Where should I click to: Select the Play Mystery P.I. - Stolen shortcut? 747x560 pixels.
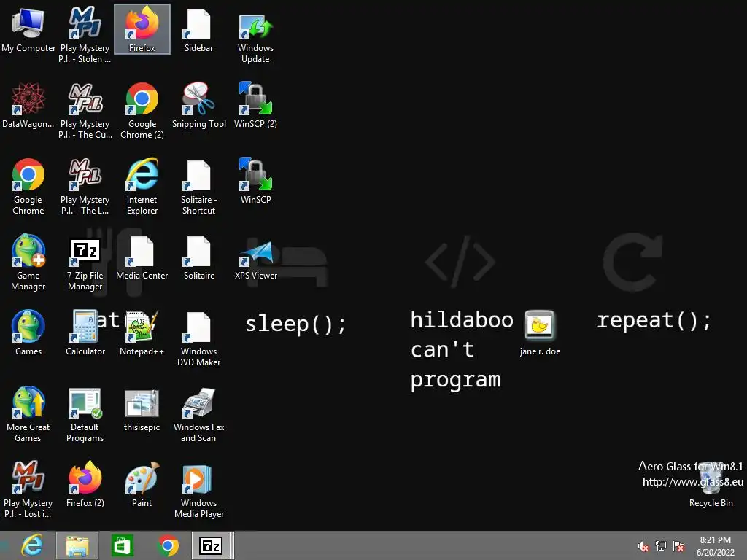(x=85, y=35)
